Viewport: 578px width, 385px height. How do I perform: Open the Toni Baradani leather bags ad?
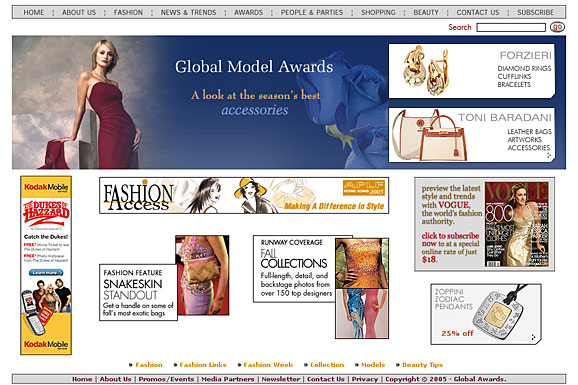click(471, 135)
